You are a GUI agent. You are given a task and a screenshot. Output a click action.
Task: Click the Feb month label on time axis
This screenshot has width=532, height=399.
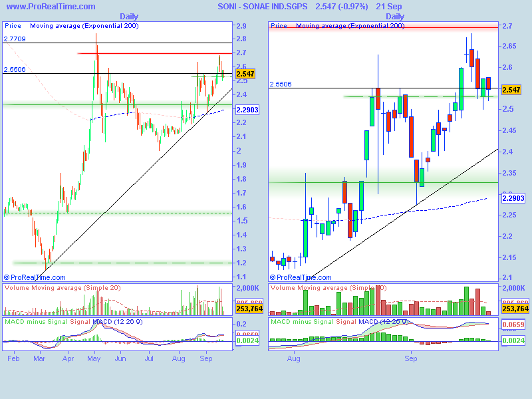13,358
